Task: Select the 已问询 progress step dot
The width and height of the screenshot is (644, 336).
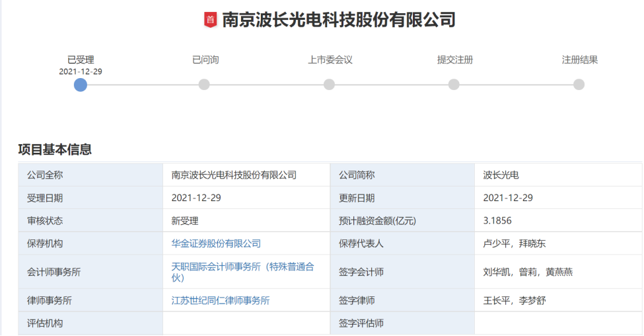Action: [x=204, y=85]
